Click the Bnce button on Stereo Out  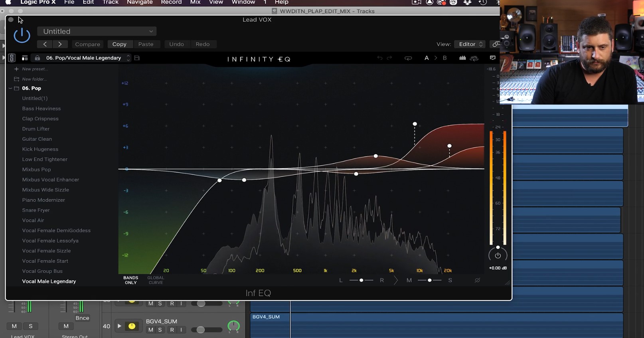click(82, 318)
